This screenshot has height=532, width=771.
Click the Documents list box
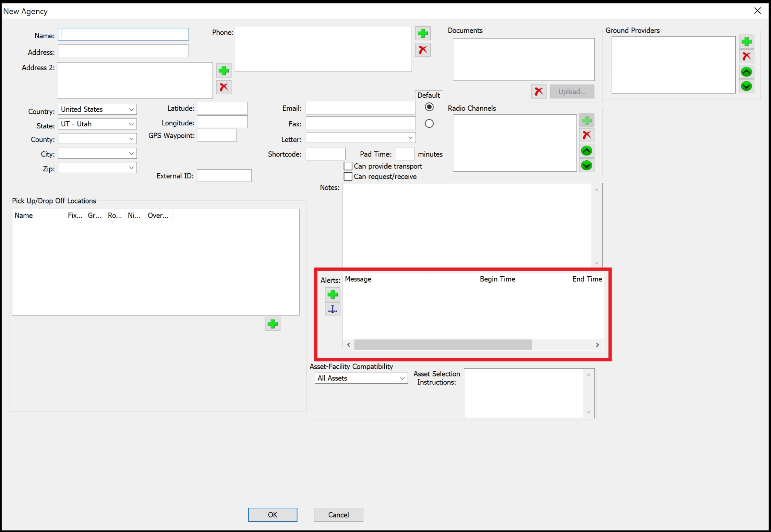[523, 60]
